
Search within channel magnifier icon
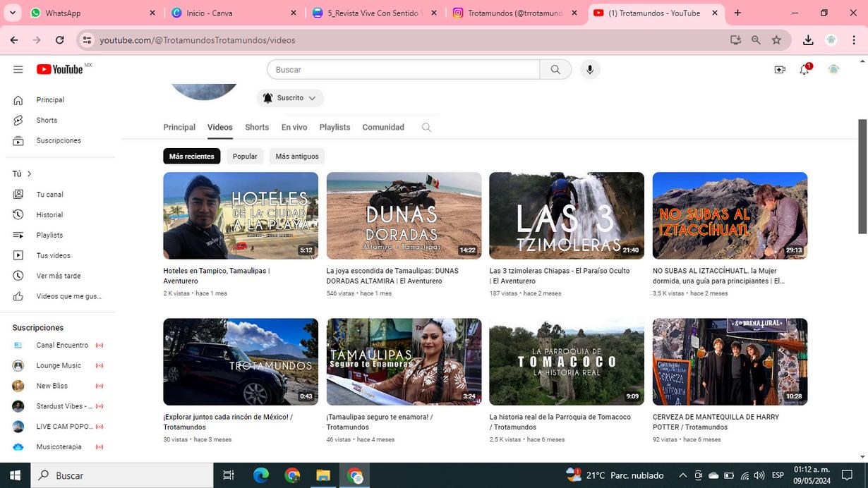coord(426,128)
